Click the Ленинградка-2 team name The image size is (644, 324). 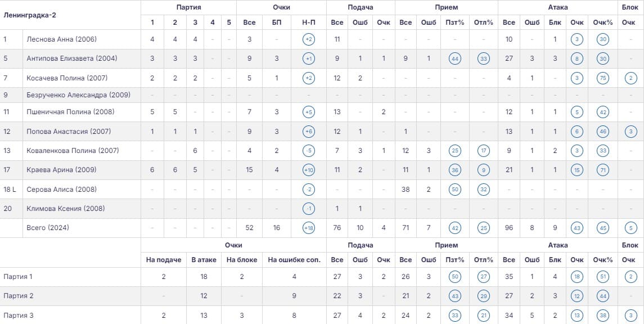(x=30, y=15)
